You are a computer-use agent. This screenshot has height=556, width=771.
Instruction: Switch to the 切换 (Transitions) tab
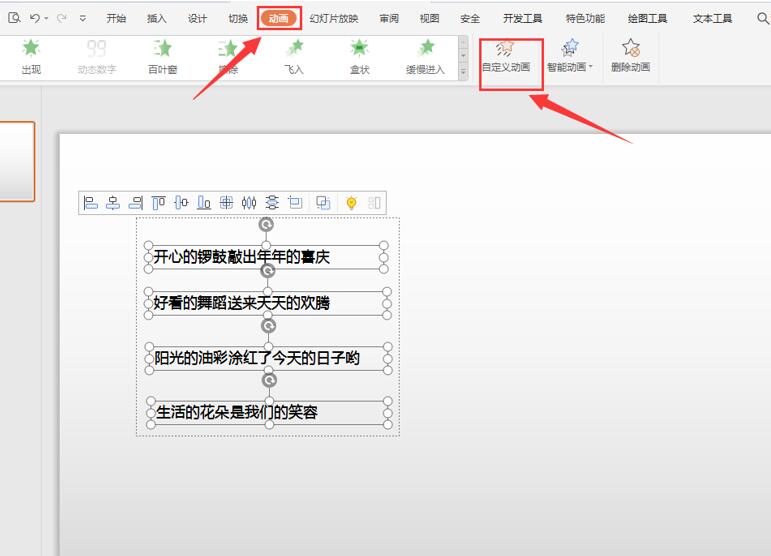pos(238,19)
